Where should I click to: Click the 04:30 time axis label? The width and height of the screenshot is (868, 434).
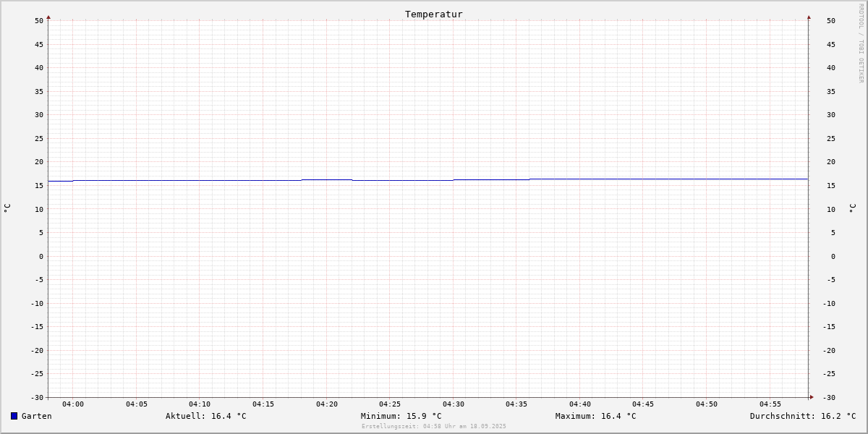point(454,404)
